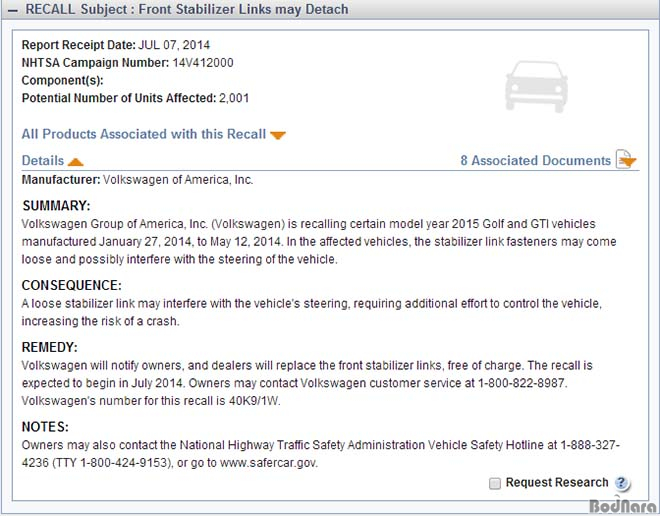This screenshot has width=660, height=516.
Task: Click the Request Research label text
Action: pos(557,482)
